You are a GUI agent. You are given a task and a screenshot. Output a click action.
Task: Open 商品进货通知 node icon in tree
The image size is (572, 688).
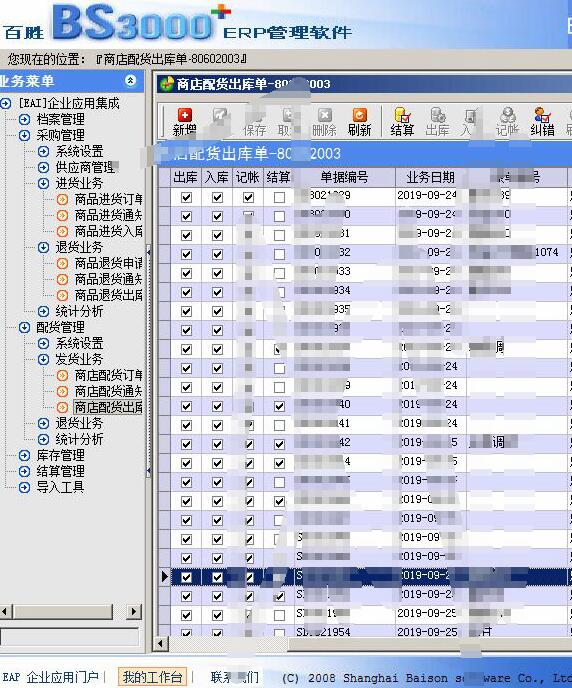[x=62, y=215]
